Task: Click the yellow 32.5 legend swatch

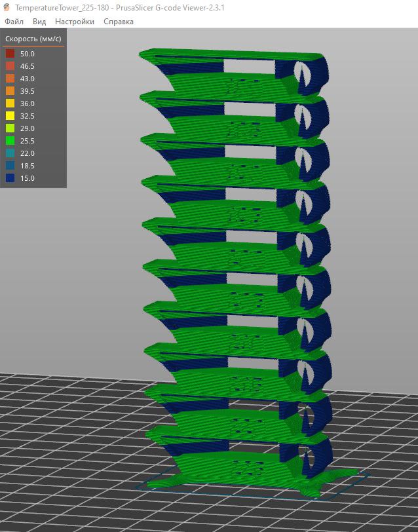Action: point(10,116)
